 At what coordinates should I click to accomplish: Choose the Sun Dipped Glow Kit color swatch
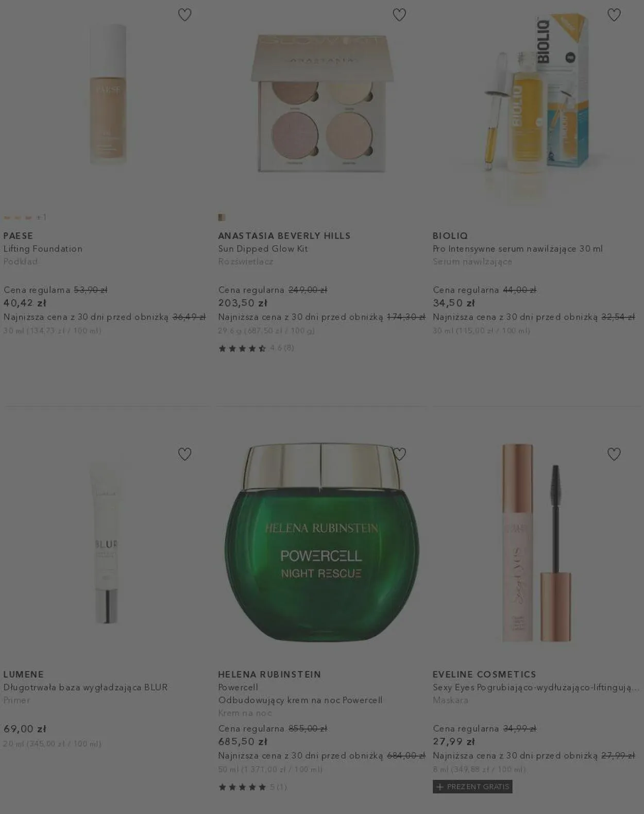coord(222,217)
